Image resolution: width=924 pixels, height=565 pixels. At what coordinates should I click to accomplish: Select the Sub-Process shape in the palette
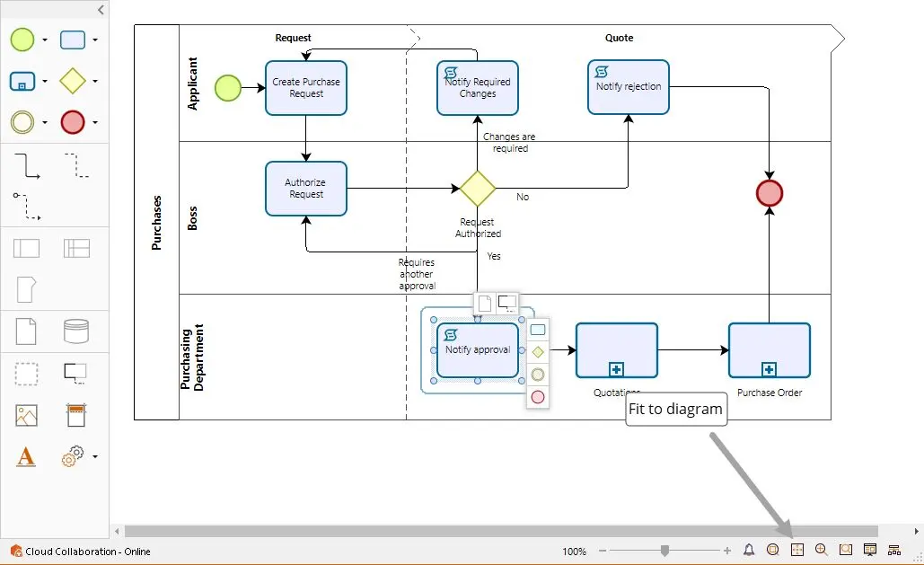coord(22,81)
